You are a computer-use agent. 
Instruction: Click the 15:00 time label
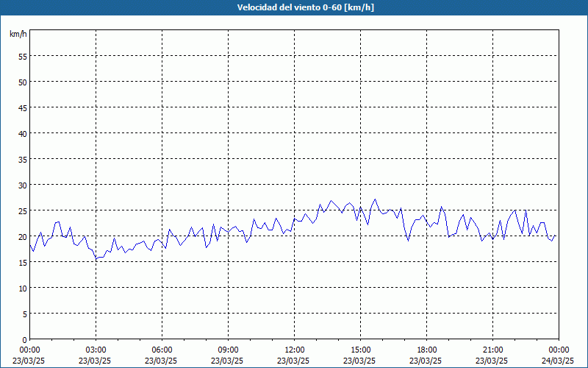click(361, 350)
